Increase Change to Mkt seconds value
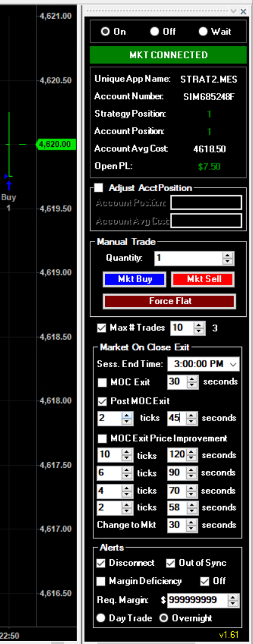The width and height of the screenshot is (253, 644). coord(192,521)
